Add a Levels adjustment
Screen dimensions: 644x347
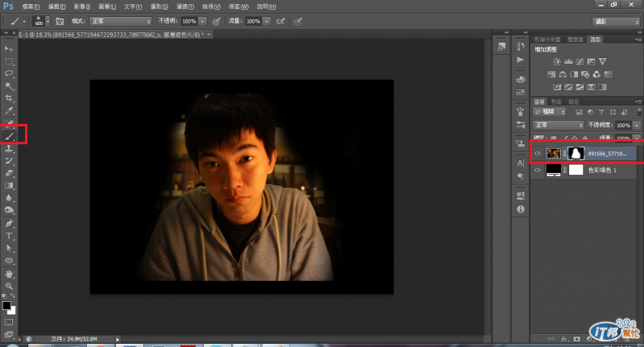click(568, 62)
